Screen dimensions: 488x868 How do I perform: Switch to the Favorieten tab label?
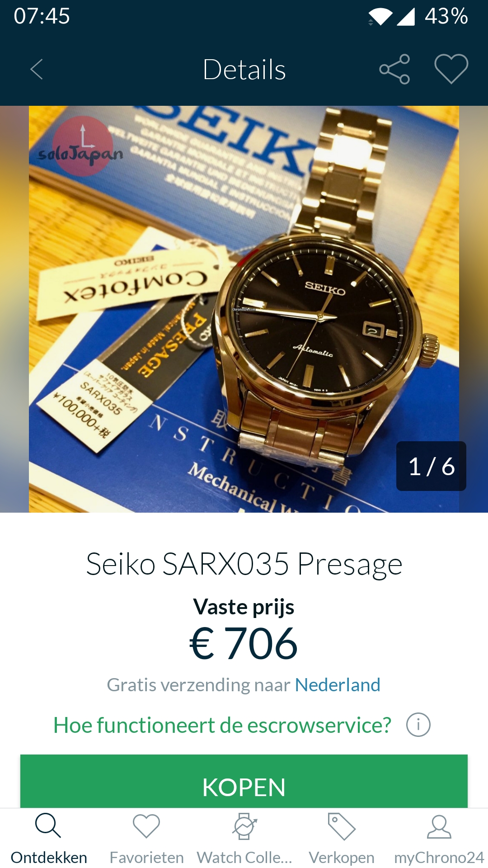[x=146, y=858]
